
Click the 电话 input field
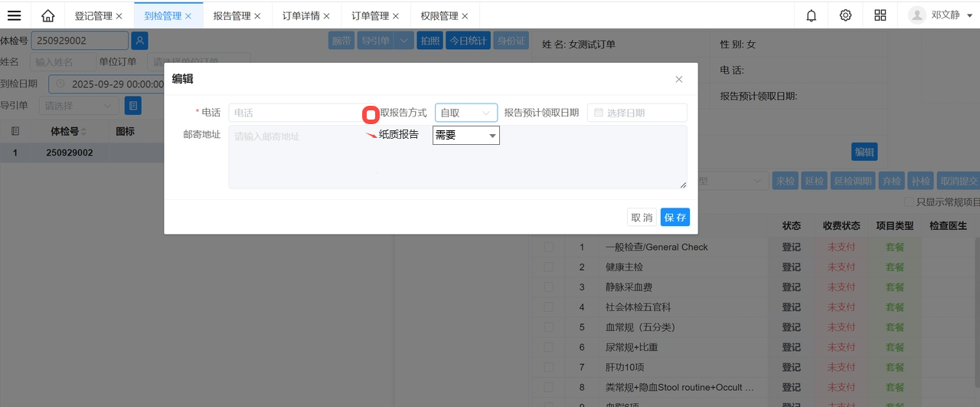coord(295,113)
